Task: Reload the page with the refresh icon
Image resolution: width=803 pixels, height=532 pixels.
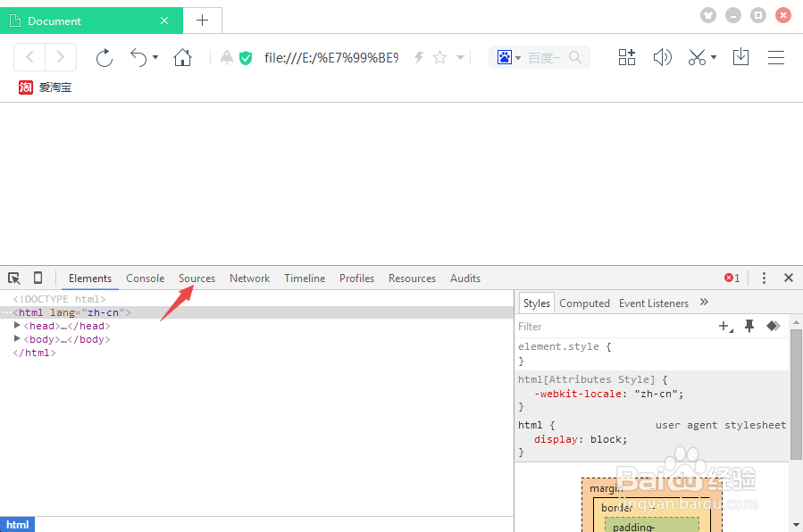Action: pos(105,57)
